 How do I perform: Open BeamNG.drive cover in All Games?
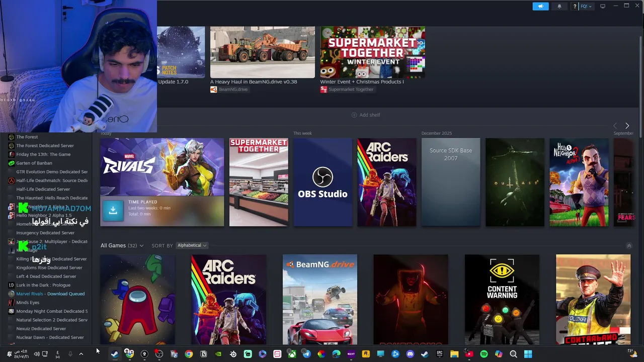(320, 300)
